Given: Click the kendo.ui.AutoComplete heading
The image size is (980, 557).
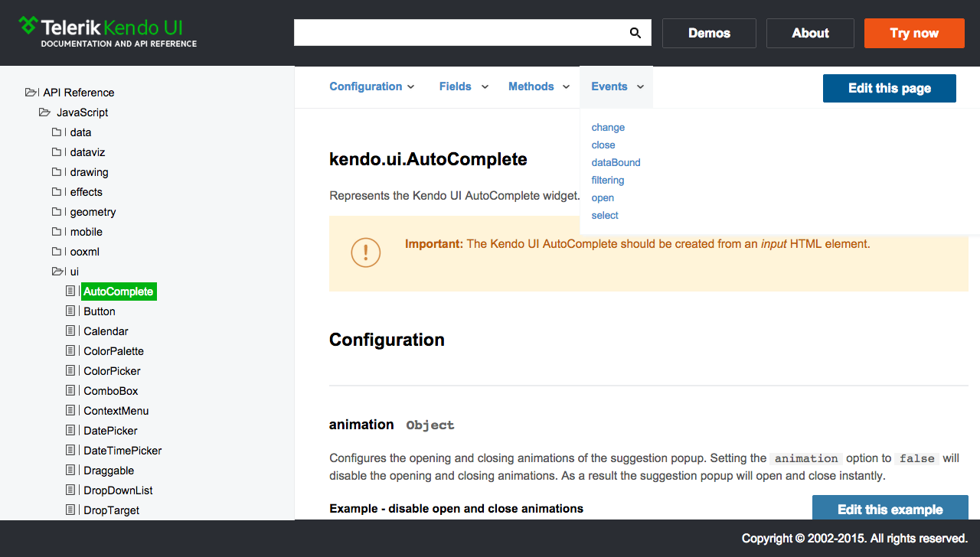Looking at the screenshot, I should pyautogui.click(x=428, y=159).
